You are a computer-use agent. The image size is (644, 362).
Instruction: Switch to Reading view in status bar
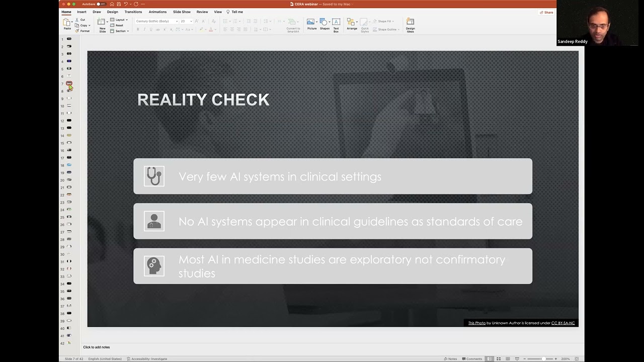click(508, 359)
